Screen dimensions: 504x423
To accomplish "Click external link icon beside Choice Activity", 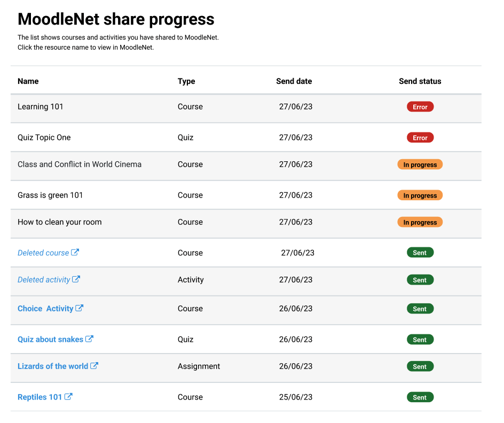I will [79, 308].
